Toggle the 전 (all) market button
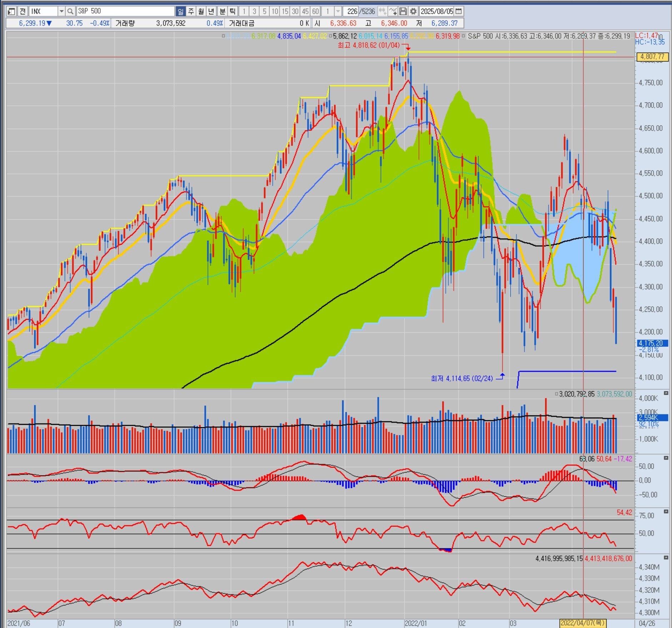The height and width of the screenshot is (628, 672). click(x=22, y=11)
